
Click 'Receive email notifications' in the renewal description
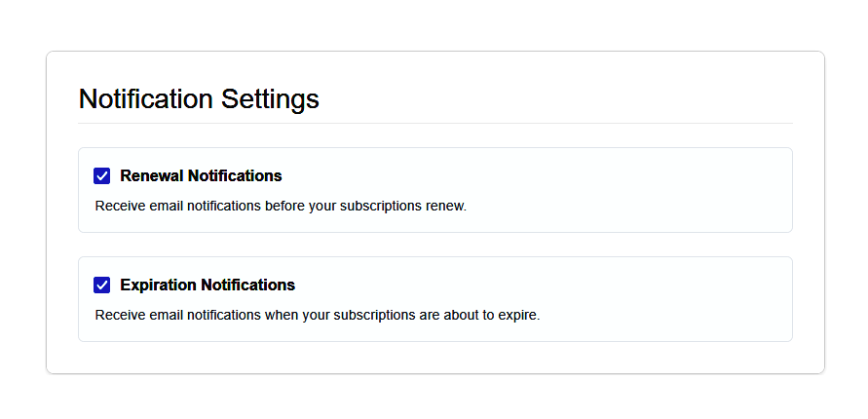point(178,207)
